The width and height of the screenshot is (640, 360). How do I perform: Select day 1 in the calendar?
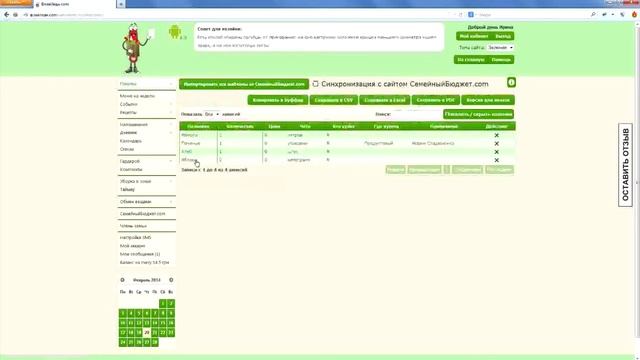click(163, 304)
